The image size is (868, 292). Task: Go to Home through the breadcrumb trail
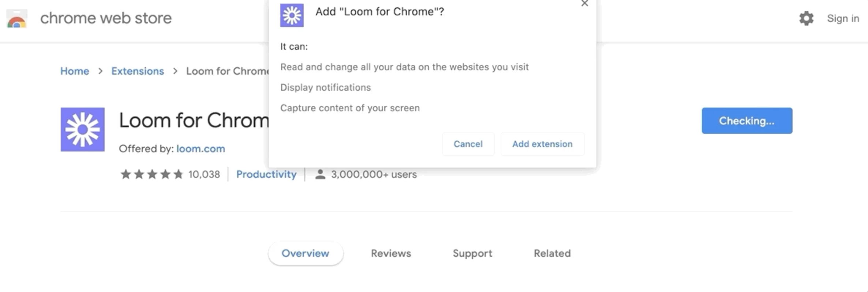click(75, 71)
